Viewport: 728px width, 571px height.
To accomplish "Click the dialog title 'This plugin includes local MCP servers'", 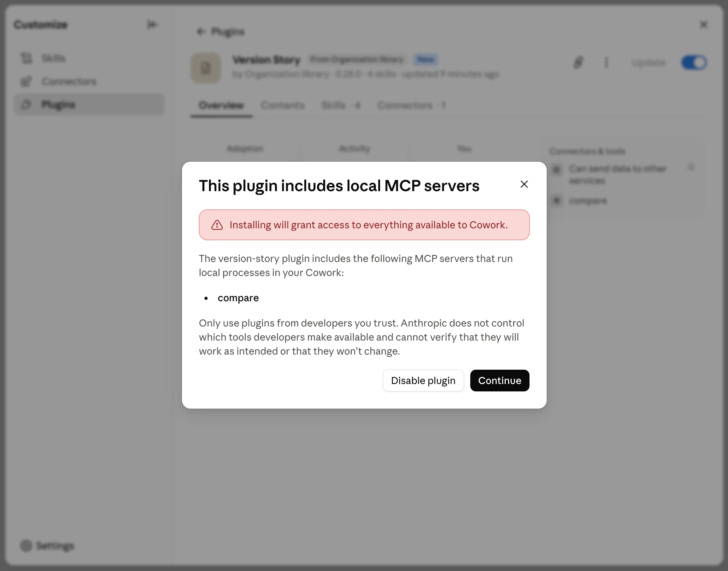I will click(339, 186).
